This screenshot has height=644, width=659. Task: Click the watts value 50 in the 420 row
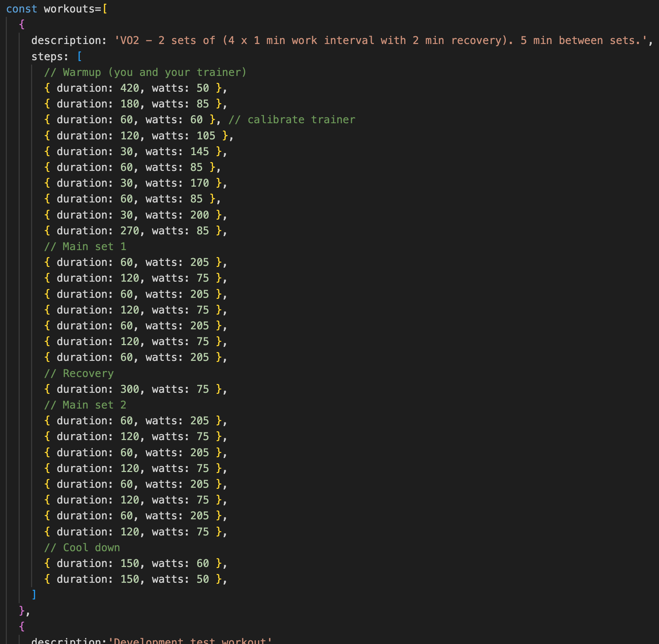203,88
